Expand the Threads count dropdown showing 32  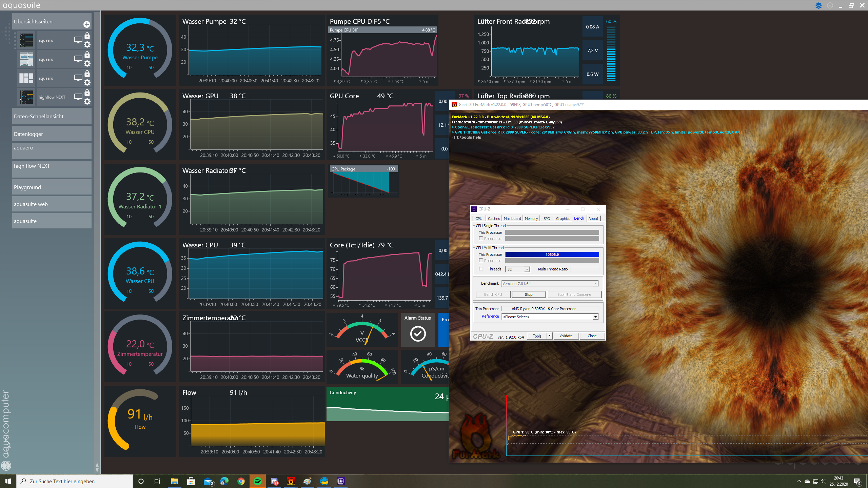(527, 269)
